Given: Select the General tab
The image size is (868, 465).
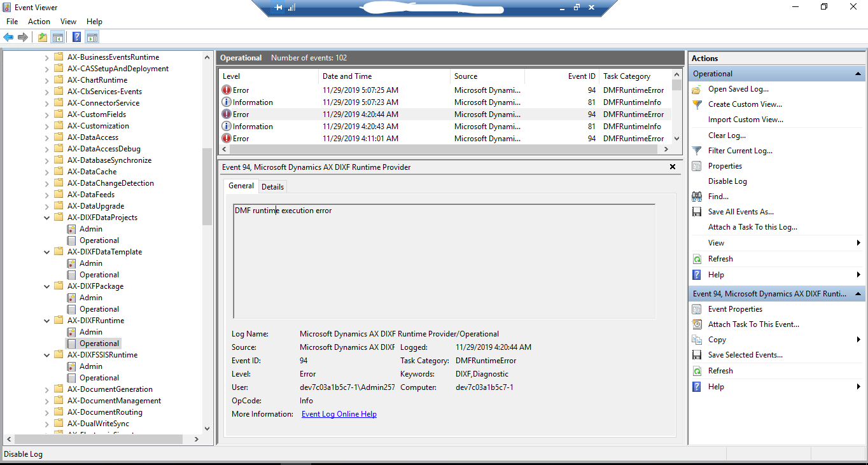Looking at the screenshot, I should point(241,186).
